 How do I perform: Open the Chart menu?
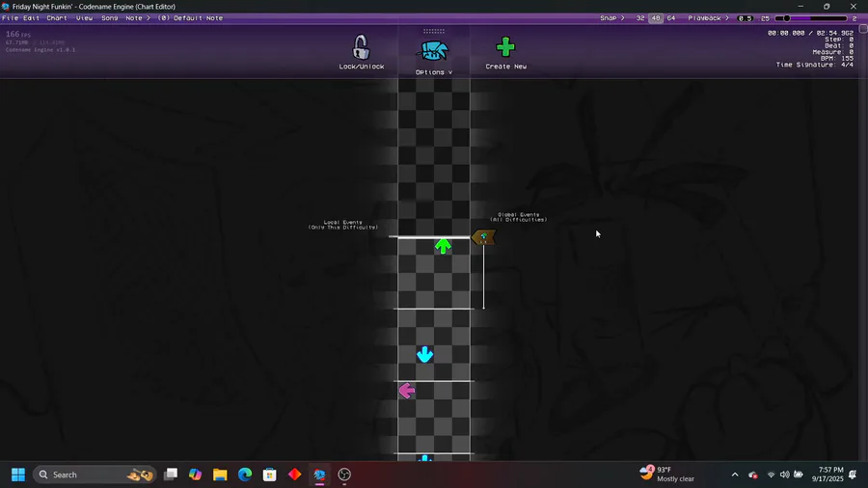click(x=57, y=18)
